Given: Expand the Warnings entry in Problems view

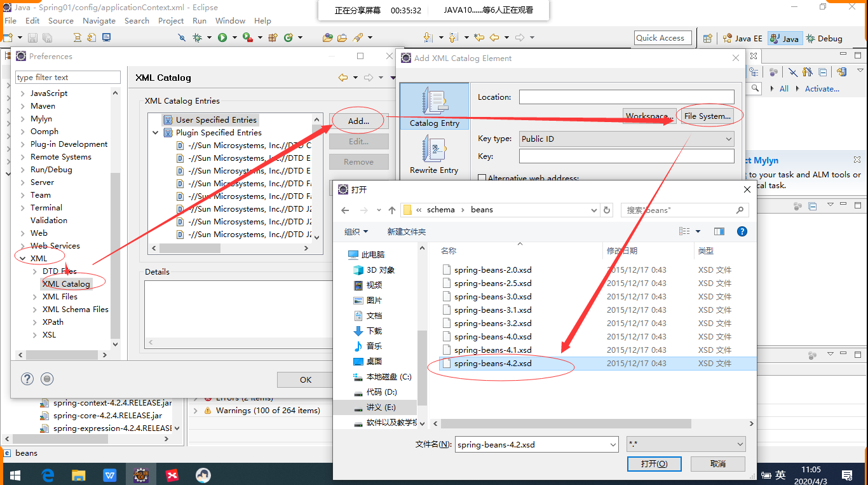Looking at the screenshot, I should (196, 411).
